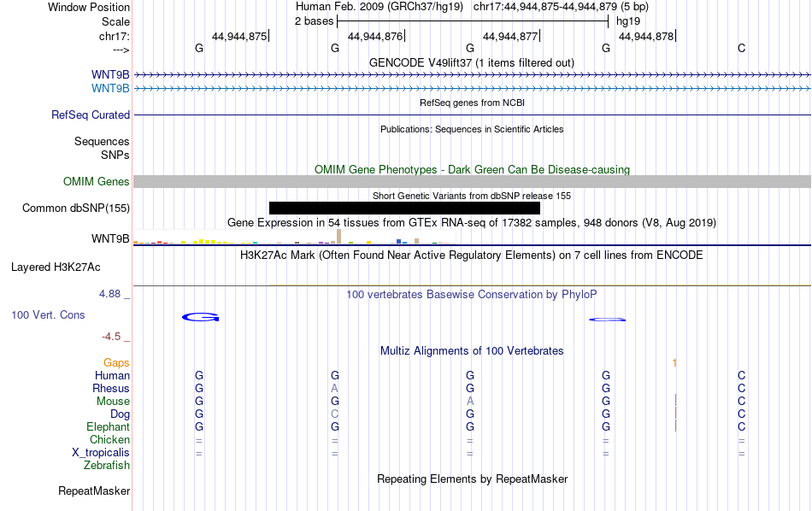Click the Mouse A mismatch base
The height and width of the screenshot is (511, 812).
pyautogui.click(x=470, y=402)
